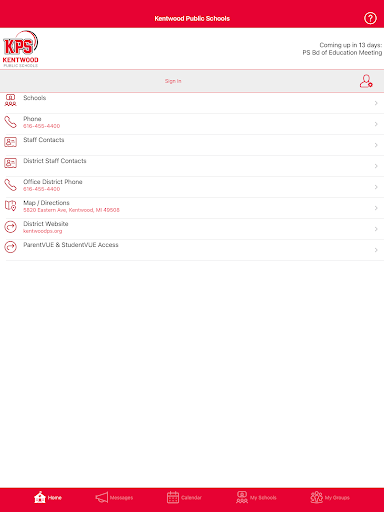Click the Schools group icon
Image resolution: width=384 pixels, height=512 pixels.
pos(10,100)
